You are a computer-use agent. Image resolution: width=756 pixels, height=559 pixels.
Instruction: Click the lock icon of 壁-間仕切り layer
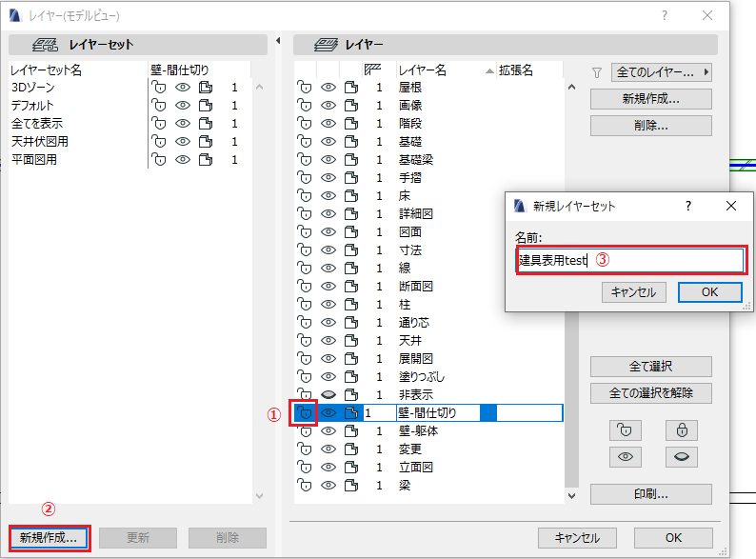(305, 413)
